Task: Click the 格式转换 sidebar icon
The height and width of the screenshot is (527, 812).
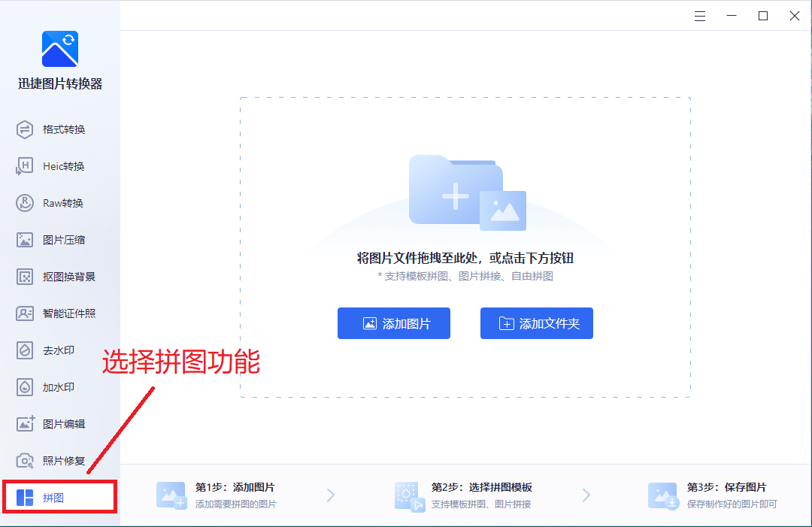Action: 24,129
